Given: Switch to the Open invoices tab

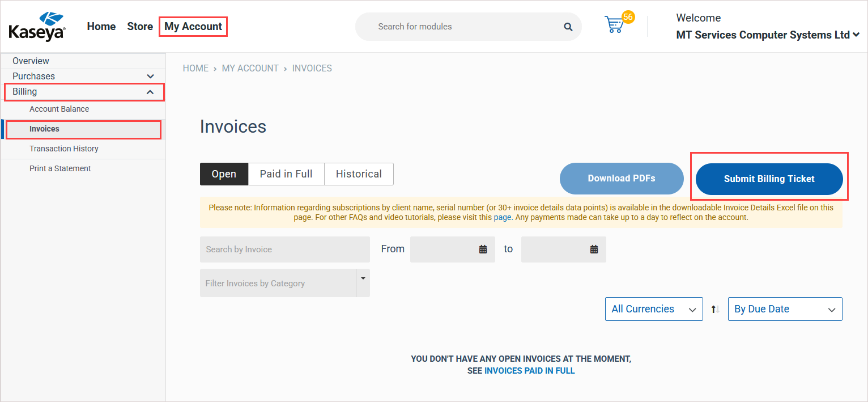Looking at the screenshot, I should point(224,174).
